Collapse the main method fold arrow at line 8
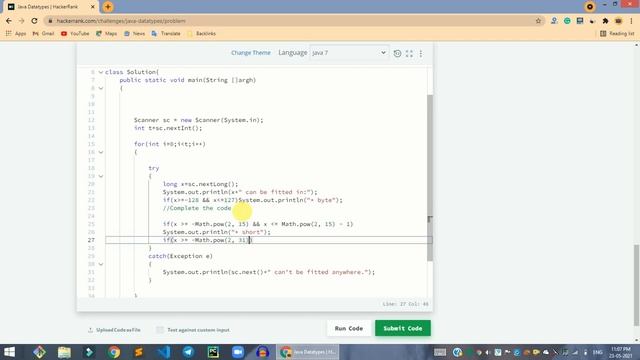 click(x=101, y=88)
